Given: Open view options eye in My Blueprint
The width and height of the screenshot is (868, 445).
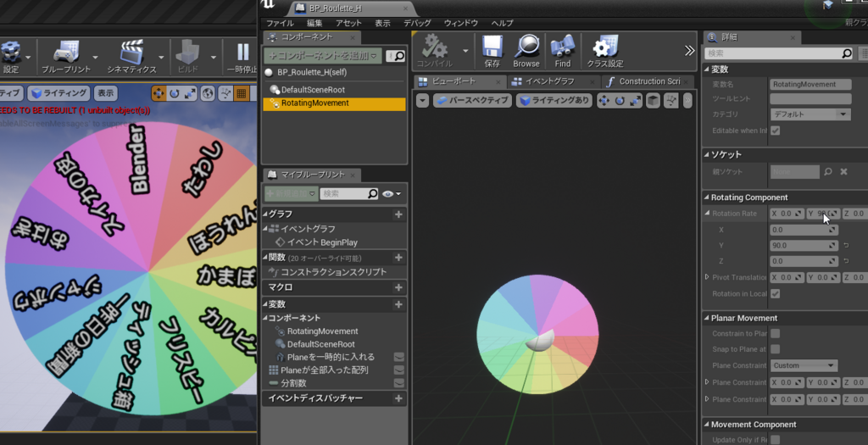Looking at the screenshot, I should coord(391,194).
